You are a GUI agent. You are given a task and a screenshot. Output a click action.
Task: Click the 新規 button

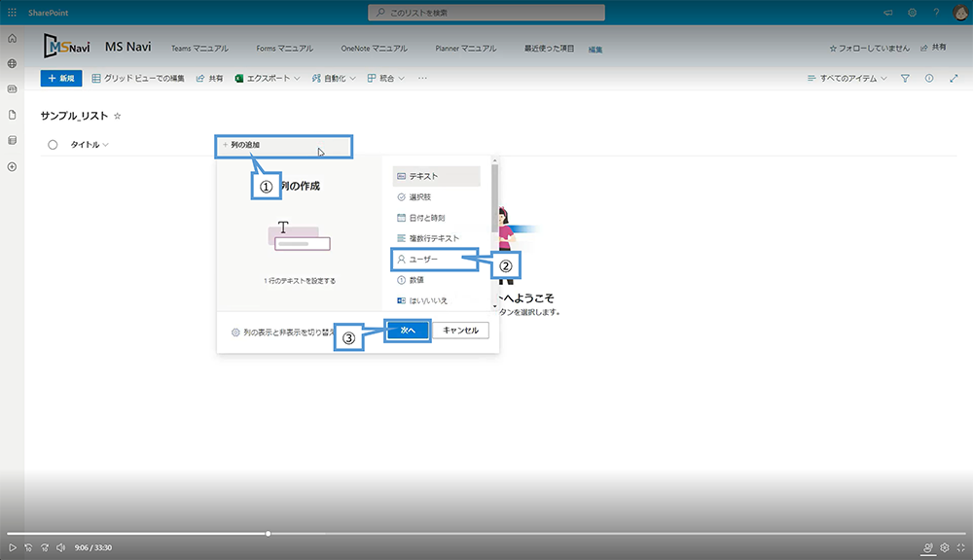(60, 78)
